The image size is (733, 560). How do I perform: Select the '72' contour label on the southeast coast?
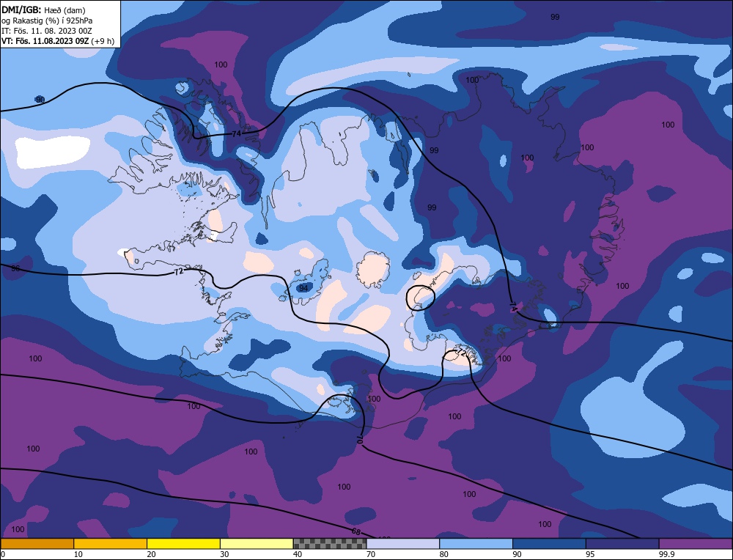[461, 352]
